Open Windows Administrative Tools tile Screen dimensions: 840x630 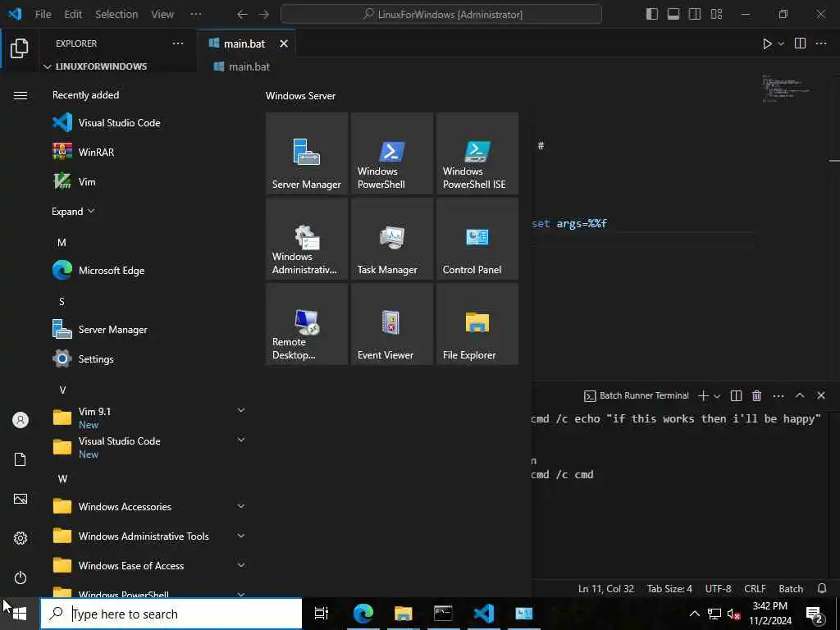click(307, 239)
